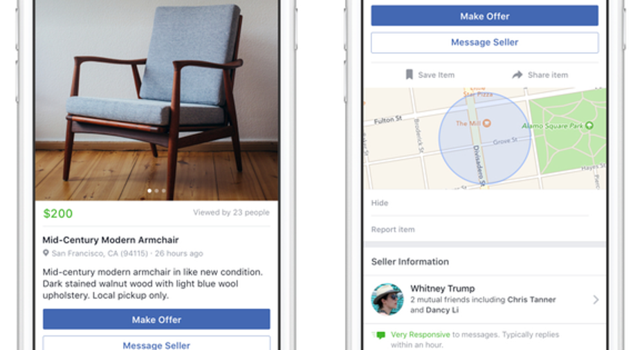Screen dimensions: 644x350
Task: Tap the Save Item bookmark icon
Action: pos(409,74)
